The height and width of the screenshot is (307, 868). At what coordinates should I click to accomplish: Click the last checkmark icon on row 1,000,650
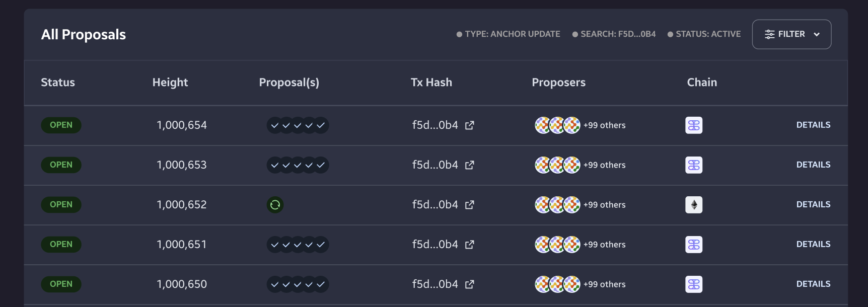click(321, 284)
